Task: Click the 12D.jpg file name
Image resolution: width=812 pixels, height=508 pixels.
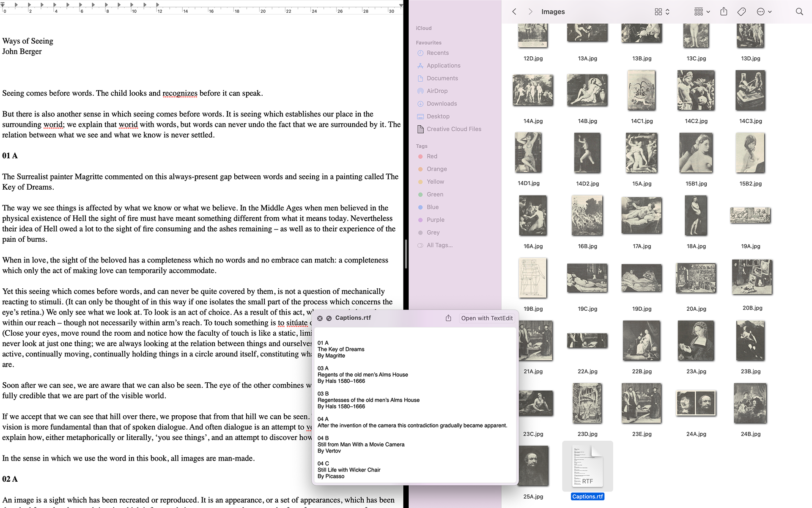Action: tap(533, 58)
